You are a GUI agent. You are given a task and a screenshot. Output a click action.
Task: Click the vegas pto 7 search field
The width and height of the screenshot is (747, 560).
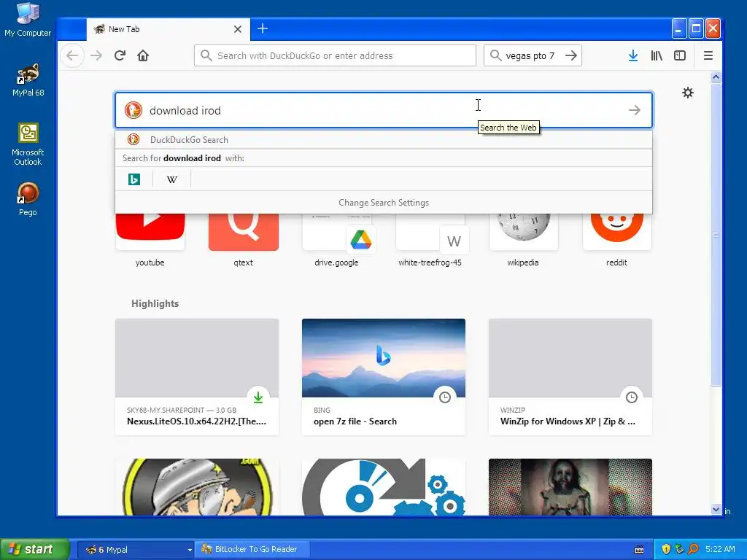(x=532, y=55)
